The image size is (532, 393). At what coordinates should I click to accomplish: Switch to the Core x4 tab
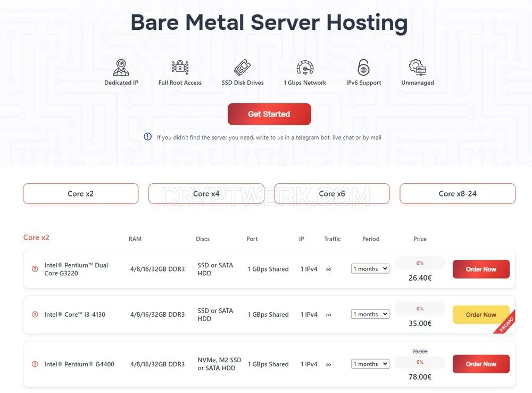[206, 194]
